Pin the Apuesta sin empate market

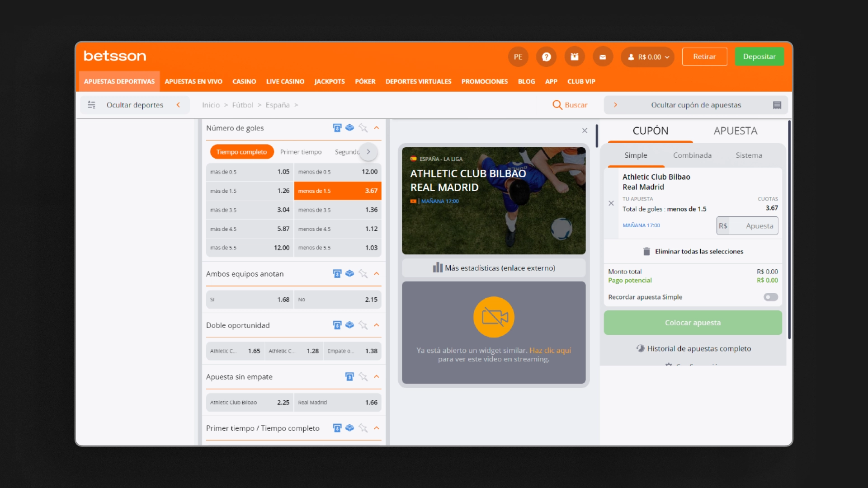tap(363, 377)
